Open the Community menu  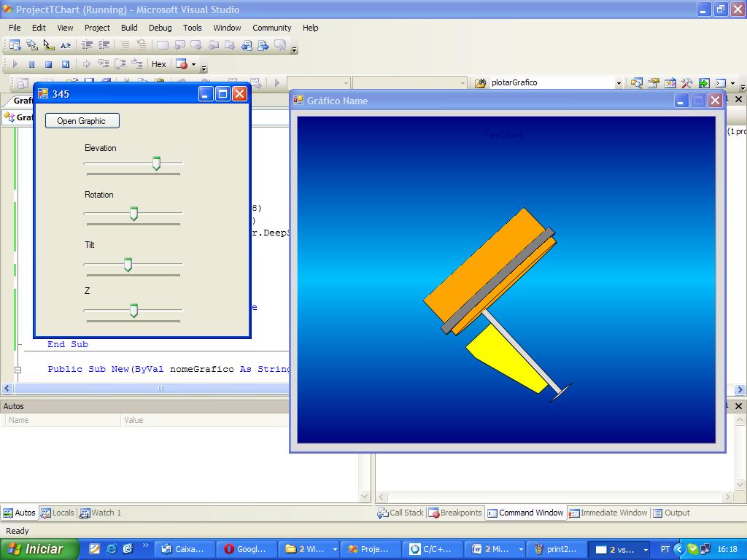pos(271,28)
